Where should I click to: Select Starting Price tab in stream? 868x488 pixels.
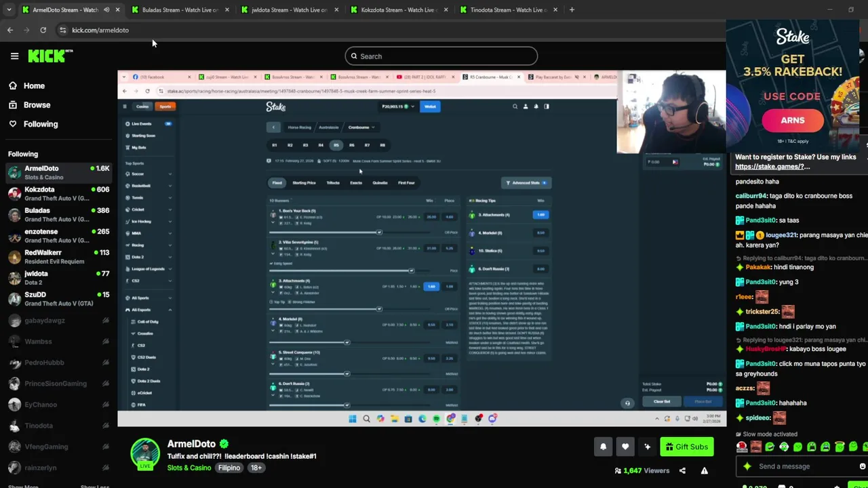(x=304, y=182)
